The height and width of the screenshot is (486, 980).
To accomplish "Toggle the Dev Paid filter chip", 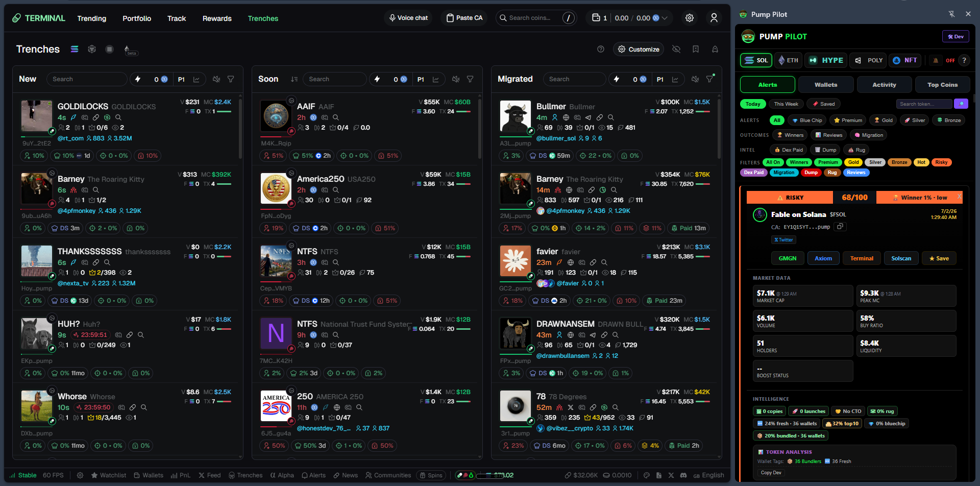I will coord(754,173).
